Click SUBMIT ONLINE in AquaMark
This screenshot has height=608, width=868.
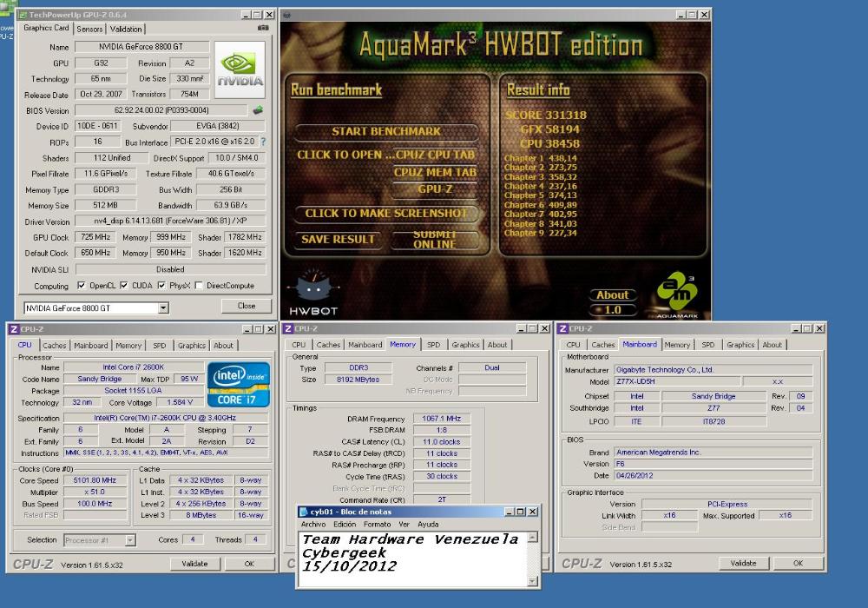[435, 240]
